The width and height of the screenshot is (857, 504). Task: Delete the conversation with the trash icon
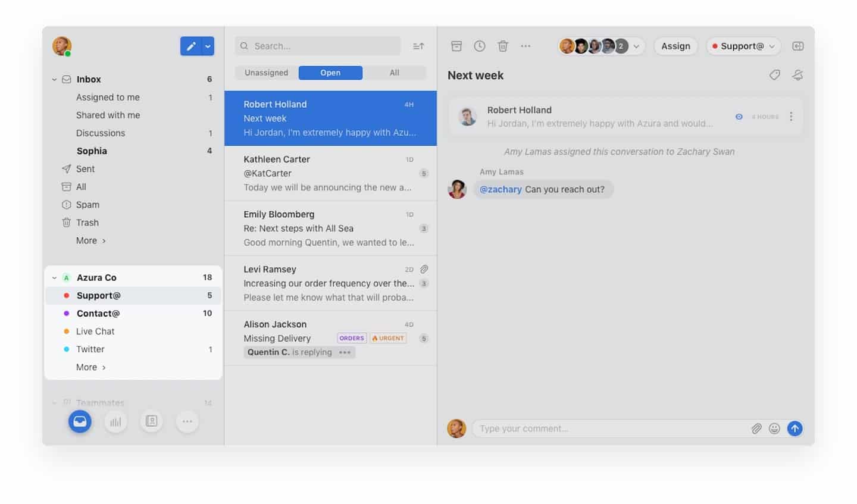click(503, 46)
